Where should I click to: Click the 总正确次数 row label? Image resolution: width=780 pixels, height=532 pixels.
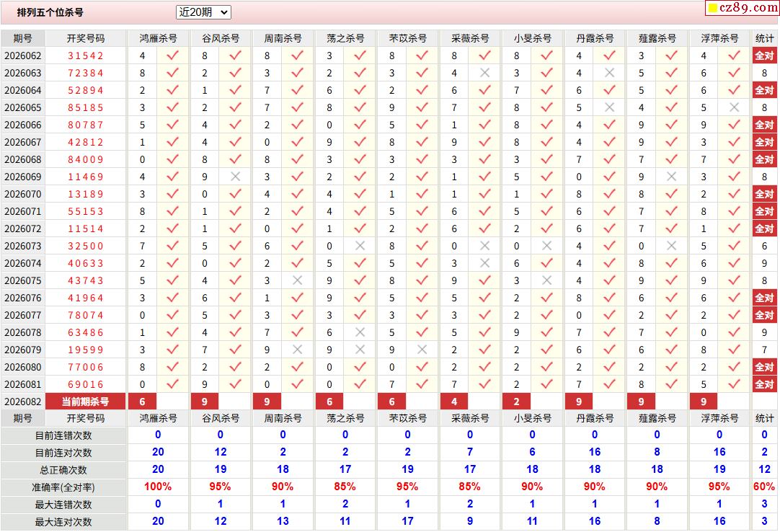pyautogui.click(x=63, y=470)
